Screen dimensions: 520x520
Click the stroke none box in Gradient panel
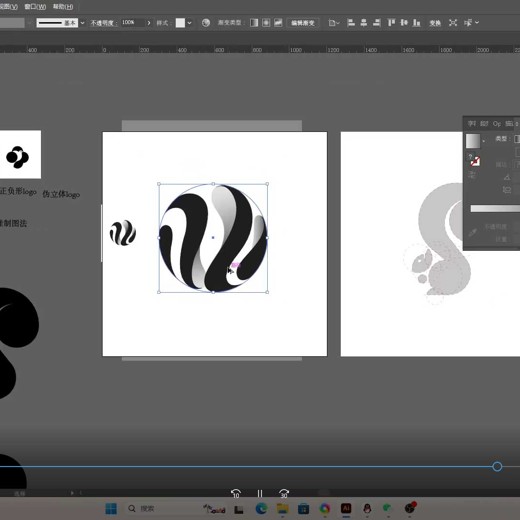pos(476,162)
